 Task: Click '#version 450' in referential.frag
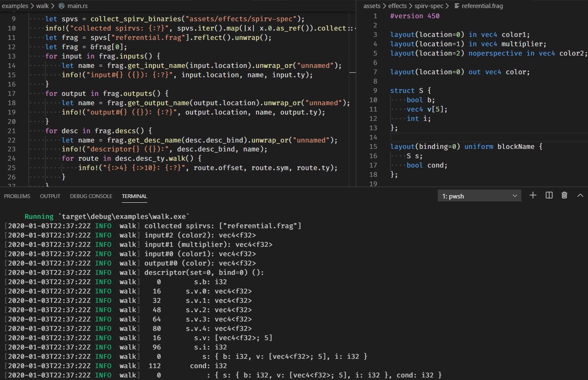(415, 16)
